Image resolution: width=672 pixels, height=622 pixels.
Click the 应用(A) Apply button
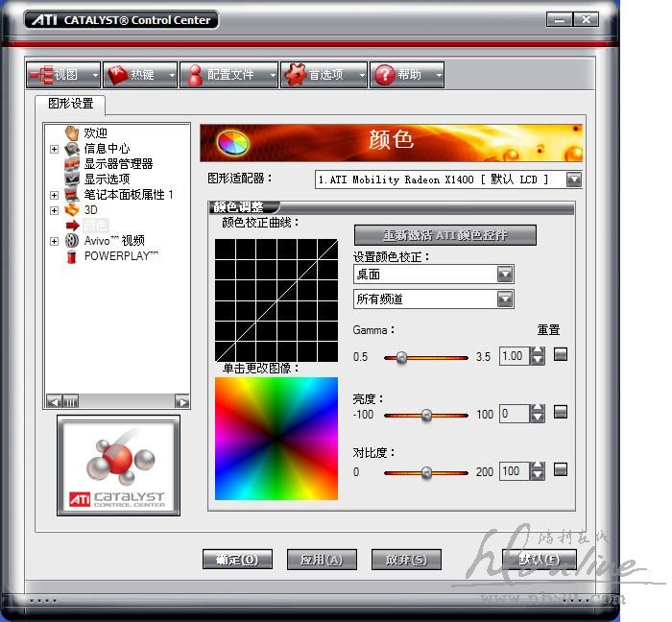click(x=322, y=560)
